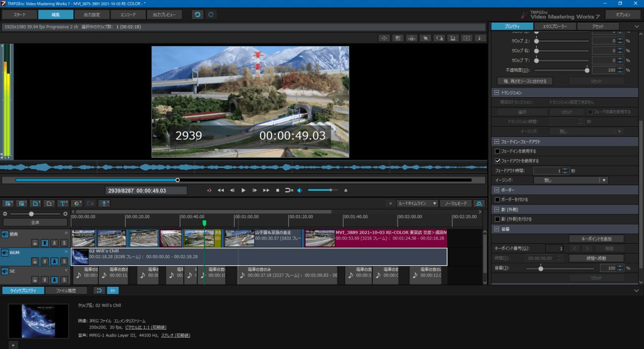Viewport: 644px width, 349px height.
Task: Toggle visibility eye of BGM track
Action: click(5, 252)
